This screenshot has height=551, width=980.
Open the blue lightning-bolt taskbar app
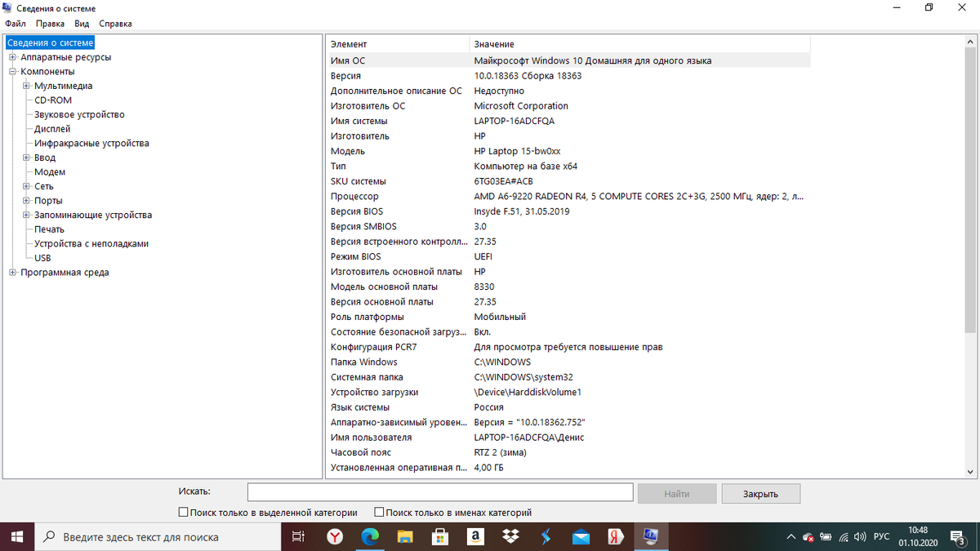tap(546, 537)
